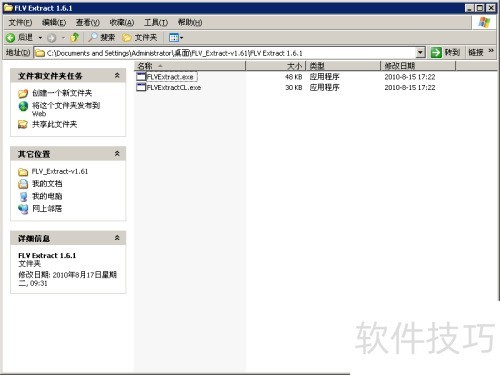
Task: Click the new folder task icon
Action: click(23, 93)
